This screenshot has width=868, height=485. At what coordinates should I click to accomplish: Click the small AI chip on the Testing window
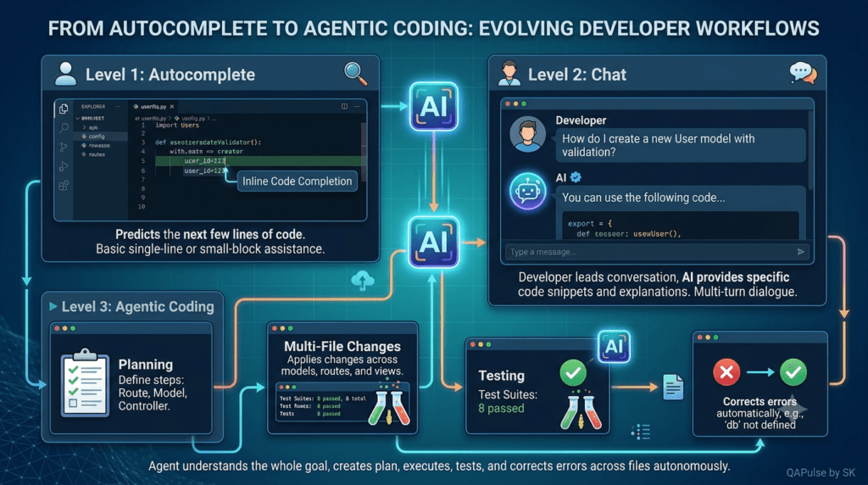pos(614,347)
